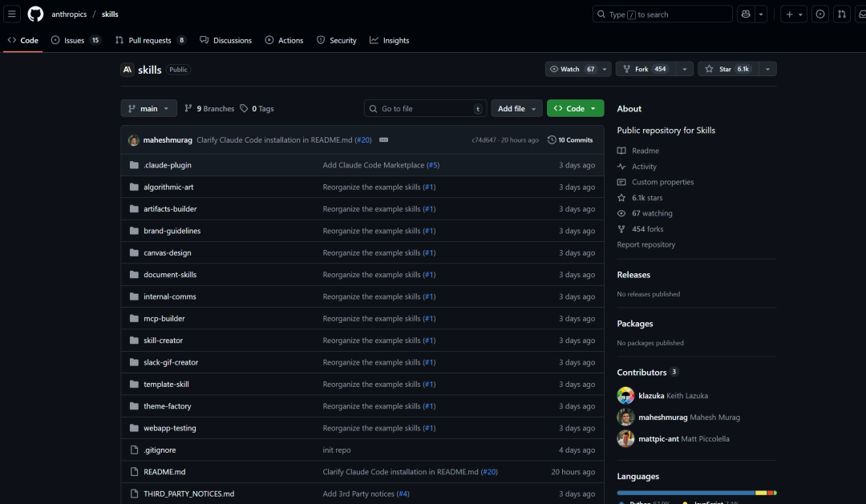Click maheshmurag's avatar in commit bar
This screenshot has width=866, height=504.
(134, 140)
